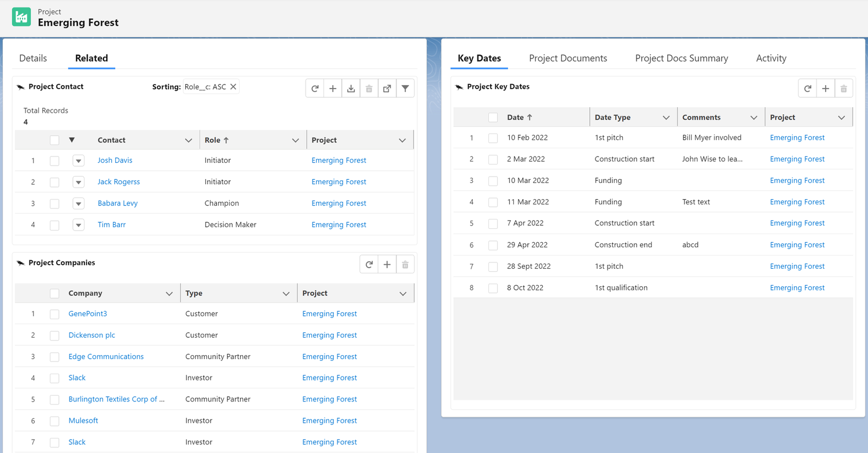Open the Role column header menu

(295, 140)
